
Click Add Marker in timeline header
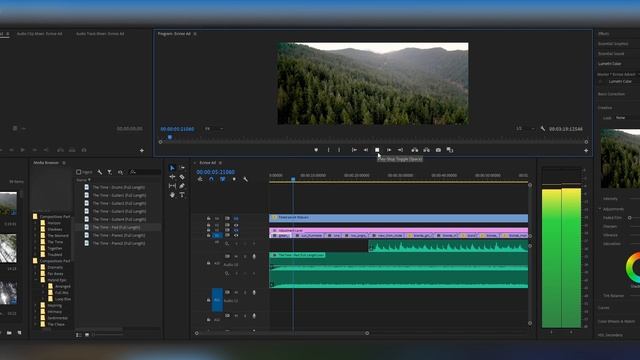(234, 179)
